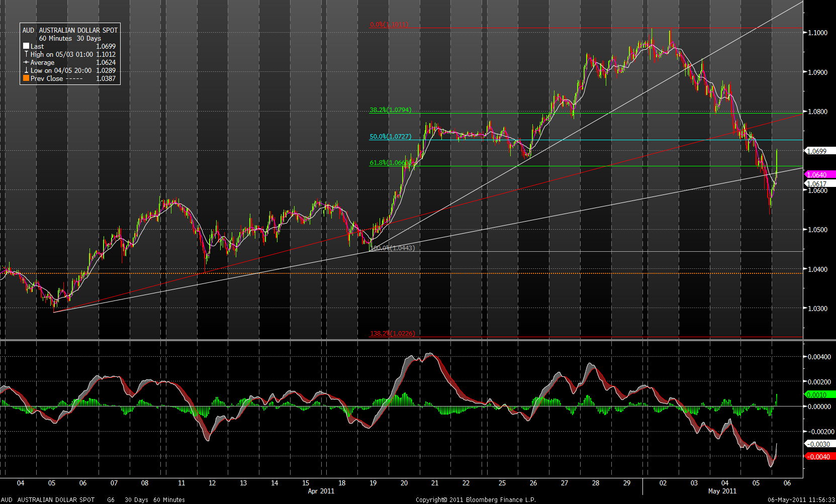836x504 pixels.
Task: Click the red -0.0040 indicator value tag
Action: pyautogui.click(x=818, y=457)
